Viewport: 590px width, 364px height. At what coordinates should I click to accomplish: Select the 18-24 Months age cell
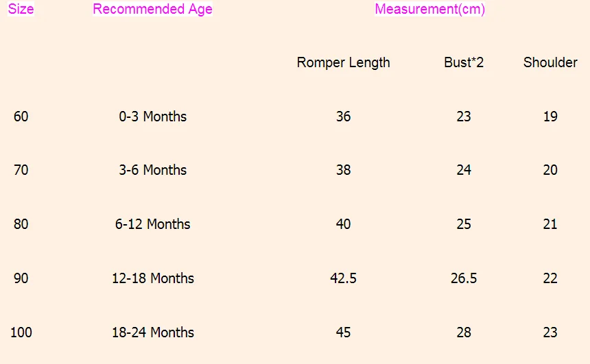coord(152,332)
